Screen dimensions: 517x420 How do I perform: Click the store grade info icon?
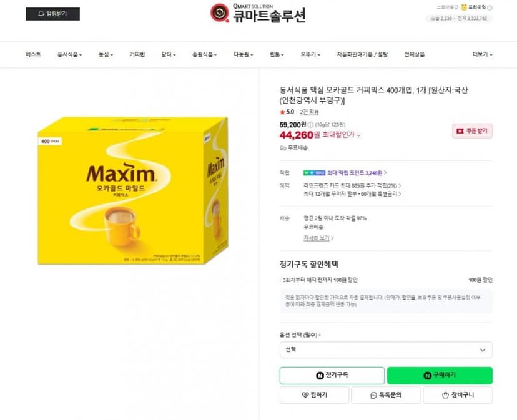pyautogui.click(x=490, y=7)
